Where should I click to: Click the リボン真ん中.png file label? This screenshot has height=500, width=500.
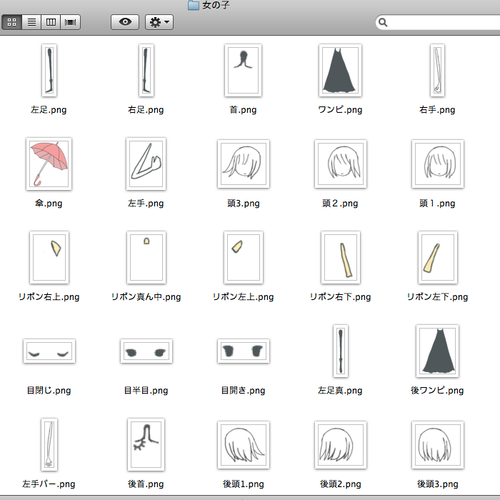click(x=146, y=297)
